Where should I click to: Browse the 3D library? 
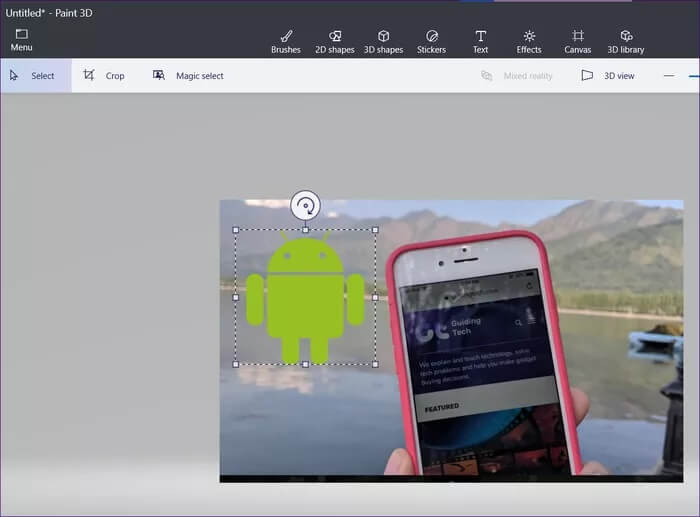tap(626, 42)
